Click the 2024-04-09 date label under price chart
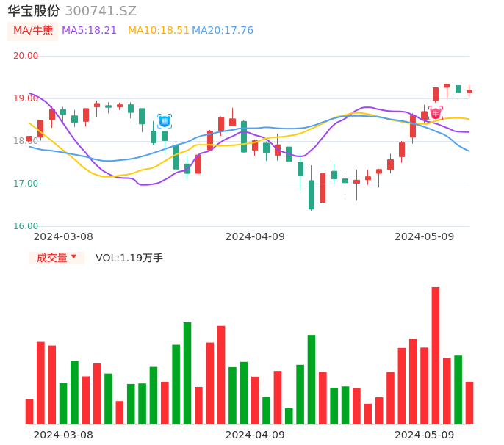The height and width of the screenshot is (445, 504). click(x=255, y=236)
